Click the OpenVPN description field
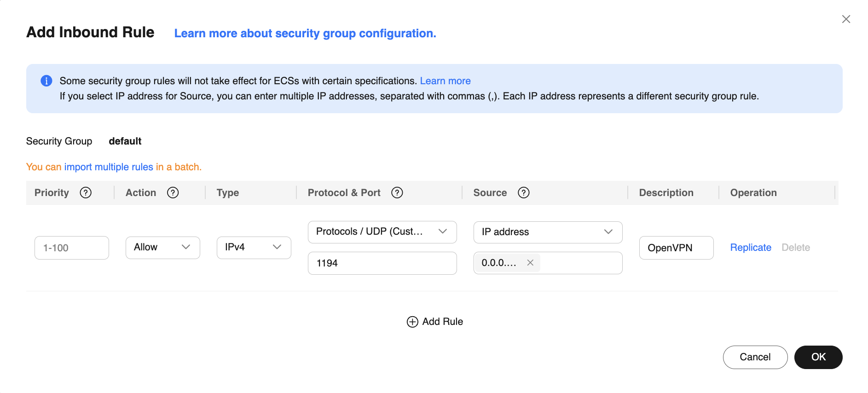Viewport: 868px width, 393px height. point(677,248)
